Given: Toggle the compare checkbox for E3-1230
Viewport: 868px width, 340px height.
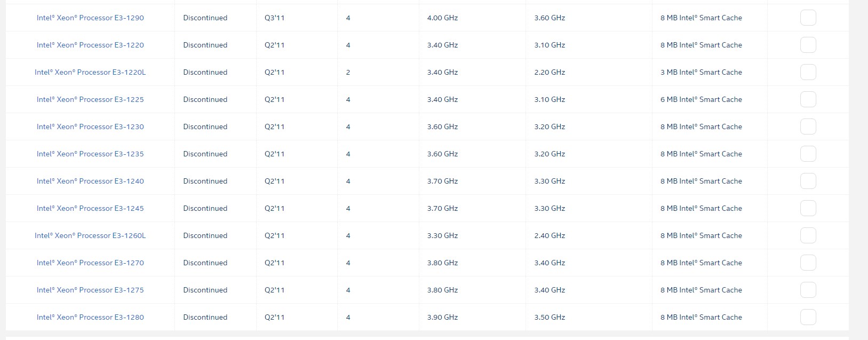Looking at the screenshot, I should coord(808,126).
